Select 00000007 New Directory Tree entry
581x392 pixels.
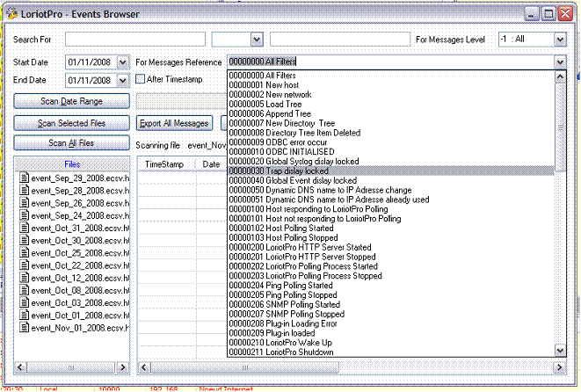pyautogui.click(x=391, y=123)
